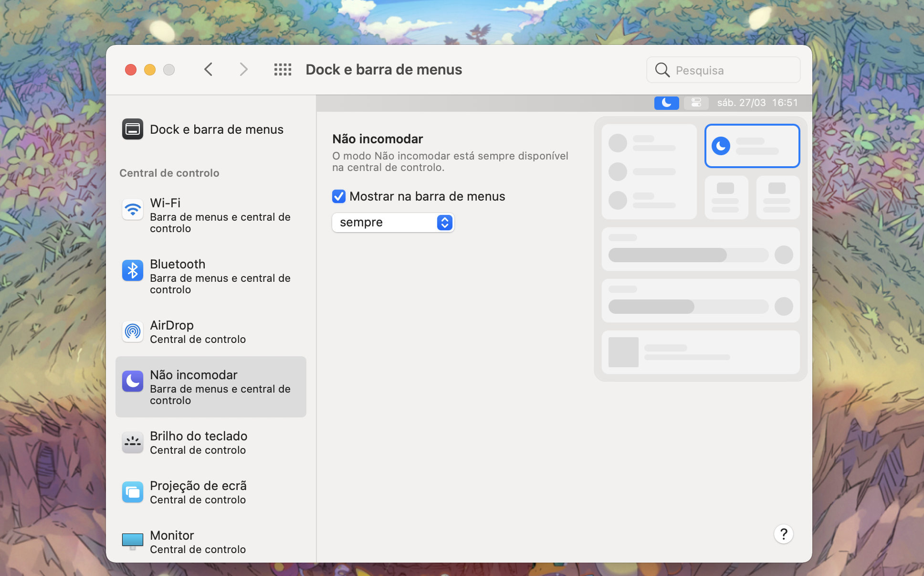The image size is (924, 576).
Task: Uncheck Mostrar na barra de menus
Action: click(x=339, y=196)
